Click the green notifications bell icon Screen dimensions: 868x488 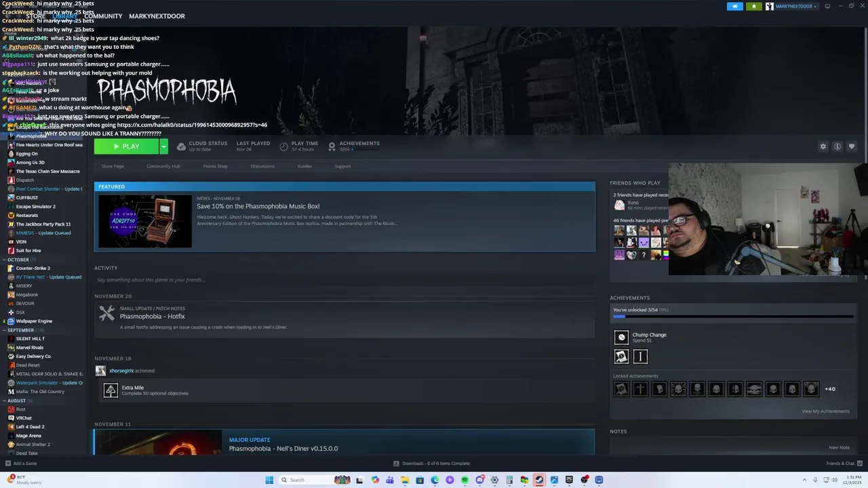[754, 6]
